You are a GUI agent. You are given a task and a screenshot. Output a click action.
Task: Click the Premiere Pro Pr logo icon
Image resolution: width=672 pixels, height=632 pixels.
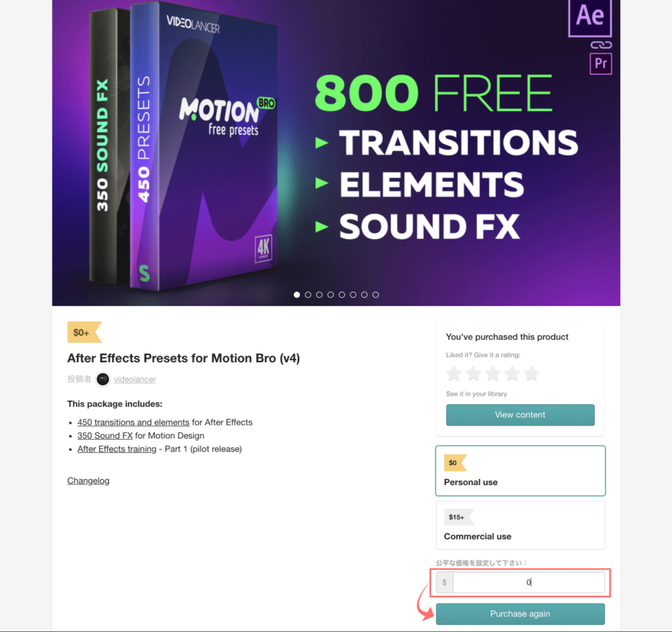point(600,64)
